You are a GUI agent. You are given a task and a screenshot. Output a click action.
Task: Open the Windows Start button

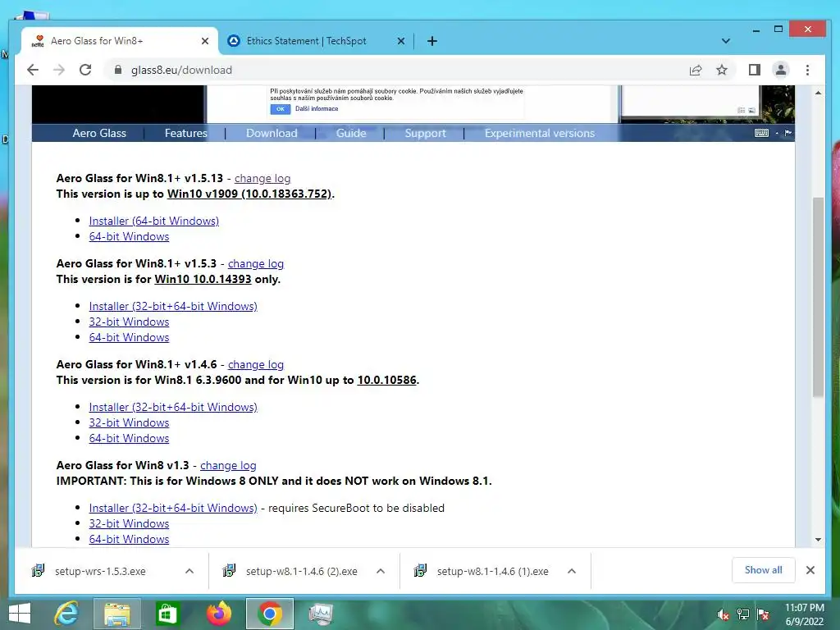click(x=20, y=614)
